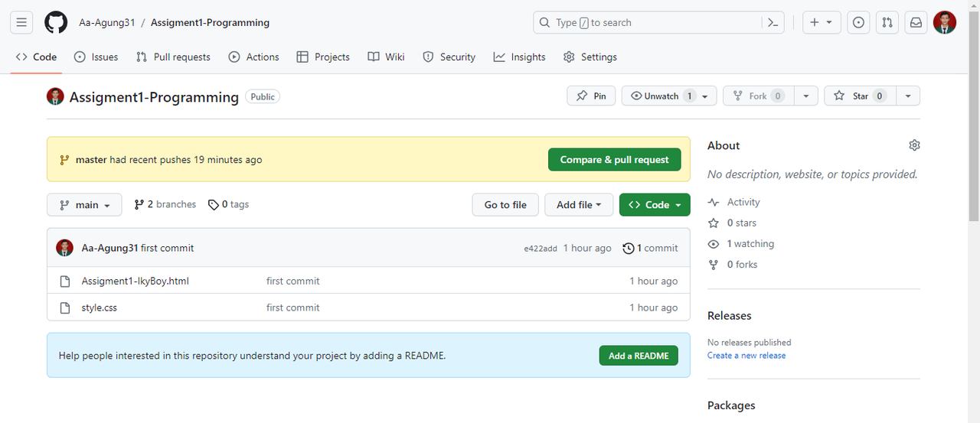Click the file icon beside Assigment1-IkyBoy.html
Image resolution: width=980 pixels, height=423 pixels.
click(x=66, y=281)
